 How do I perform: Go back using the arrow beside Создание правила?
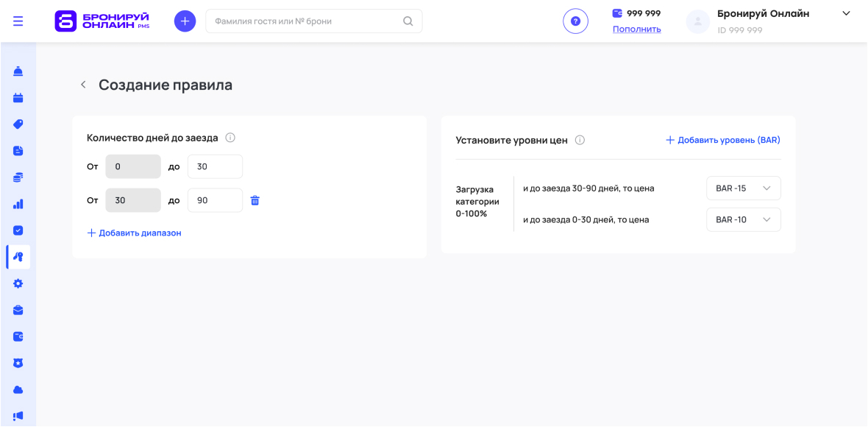(x=83, y=85)
